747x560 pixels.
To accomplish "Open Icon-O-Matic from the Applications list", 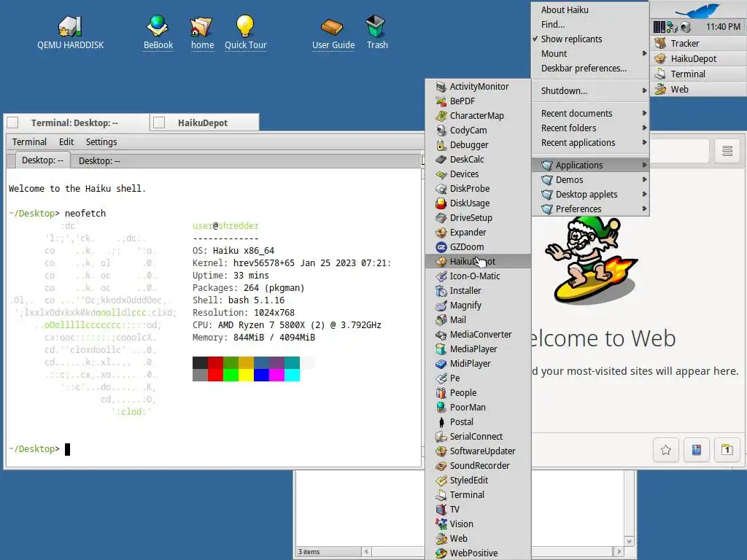I will pos(478,276).
